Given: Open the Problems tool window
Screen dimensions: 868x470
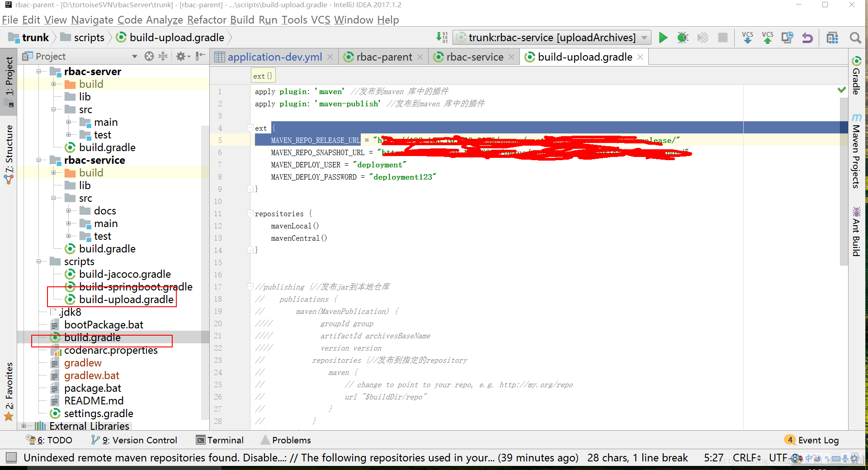Looking at the screenshot, I should [x=286, y=440].
